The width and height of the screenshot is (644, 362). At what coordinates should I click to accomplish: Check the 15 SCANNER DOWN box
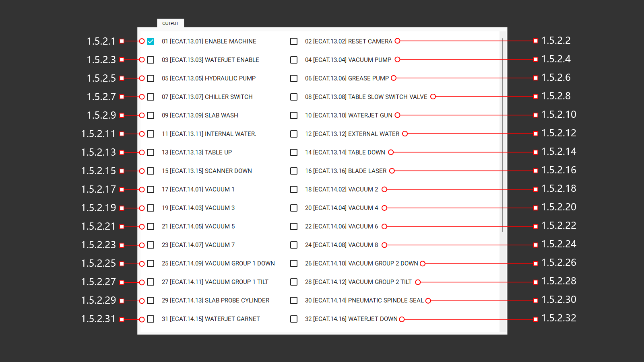(x=151, y=171)
